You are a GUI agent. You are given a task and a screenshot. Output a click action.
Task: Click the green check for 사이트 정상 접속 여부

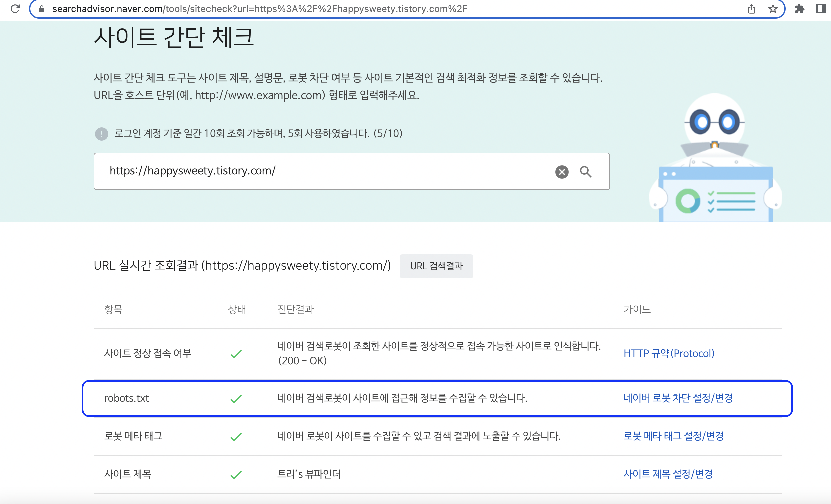pyautogui.click(x=236, y=354)
